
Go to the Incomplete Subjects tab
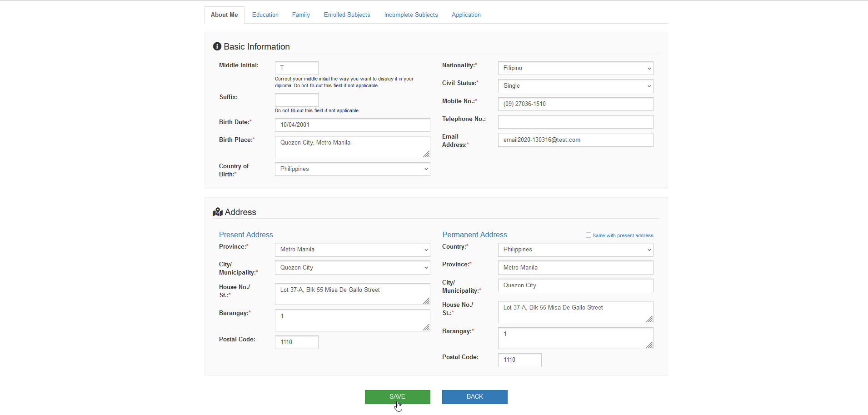411,15
